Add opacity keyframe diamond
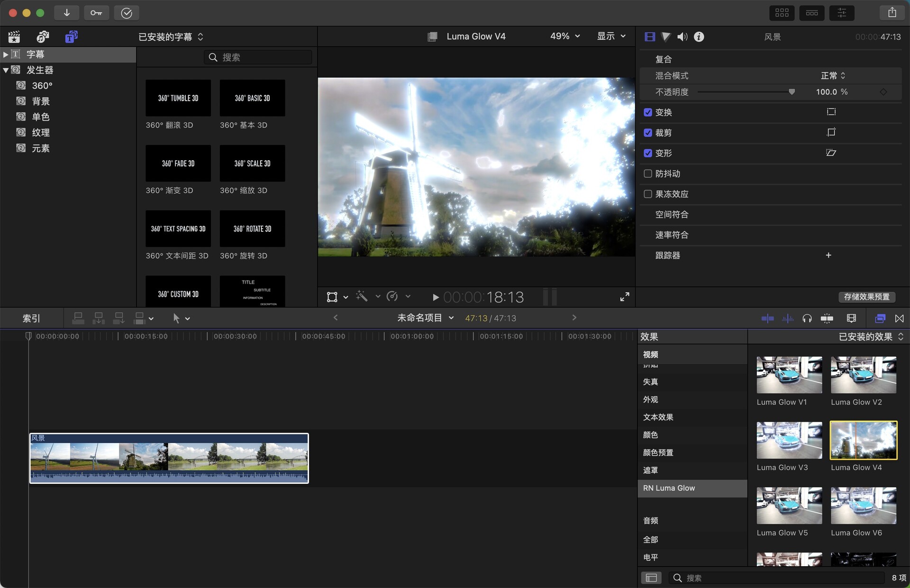Viewport: 910px width, 588px height. click(x=883, y=92)
